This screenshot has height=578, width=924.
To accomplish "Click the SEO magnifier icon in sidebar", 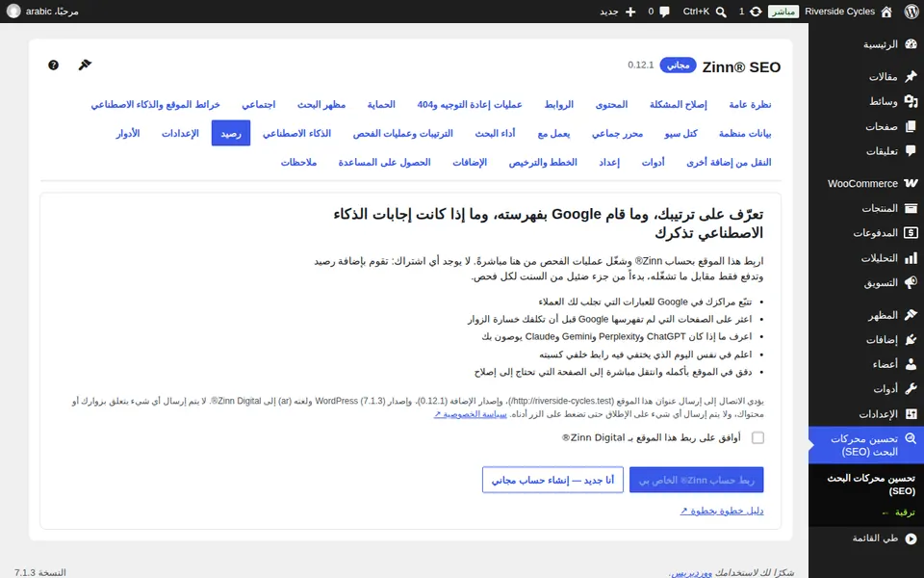I will (x=911, y=439).
